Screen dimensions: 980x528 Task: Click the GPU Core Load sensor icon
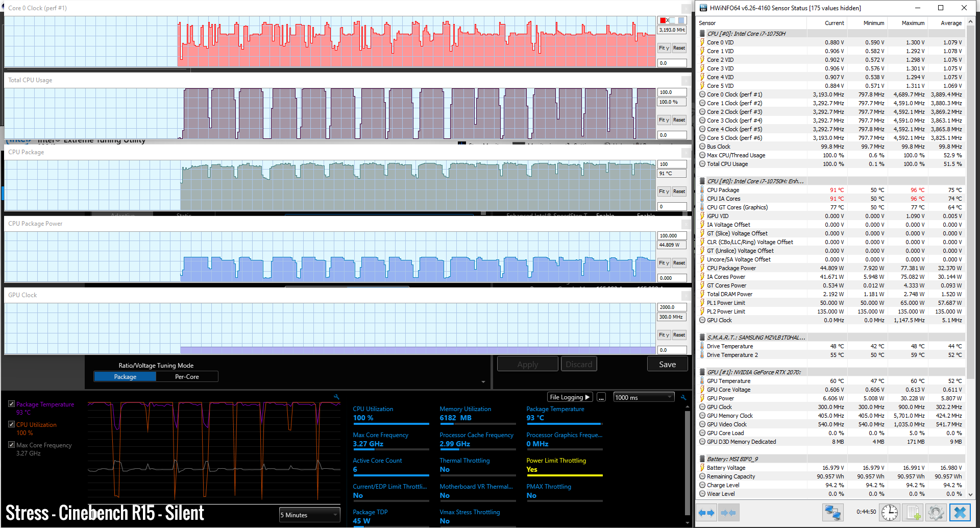702,433
